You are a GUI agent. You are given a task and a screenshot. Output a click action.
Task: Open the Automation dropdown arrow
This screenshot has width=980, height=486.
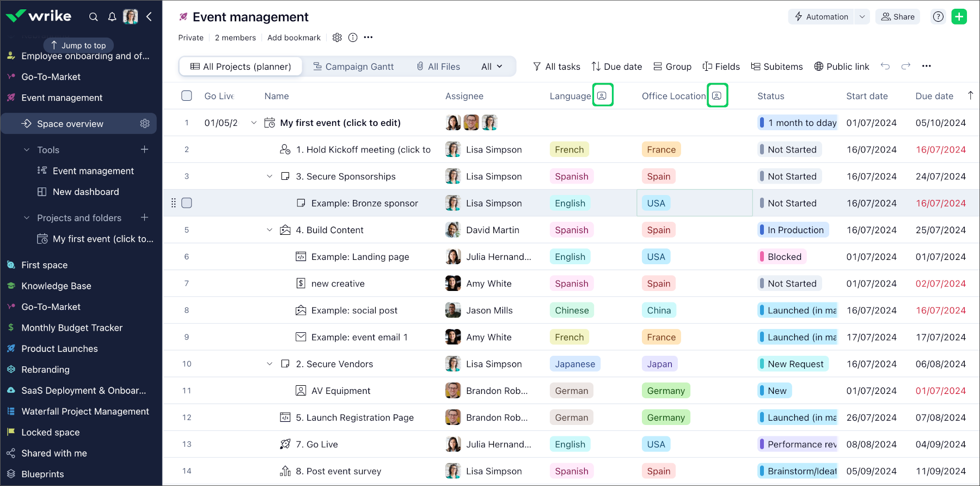click(x=862, y=17)
